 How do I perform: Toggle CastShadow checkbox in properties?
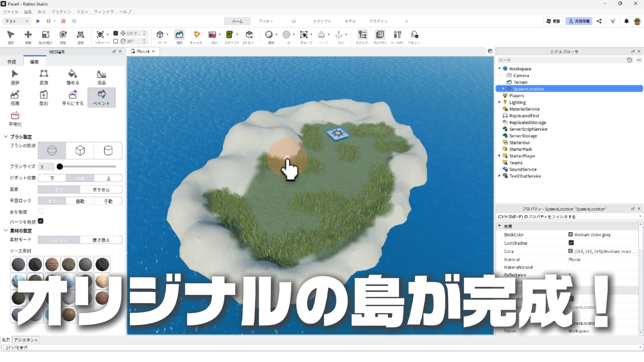pyautogui.click(x=571, y=243)
